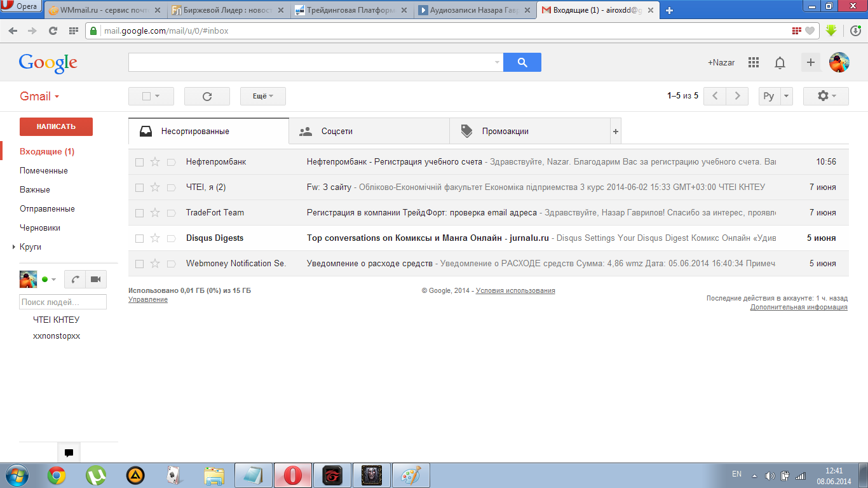The width and height of the screenshot is (868, 488).
Task: Switch to Промоакции tab
Action: [530, 132]
